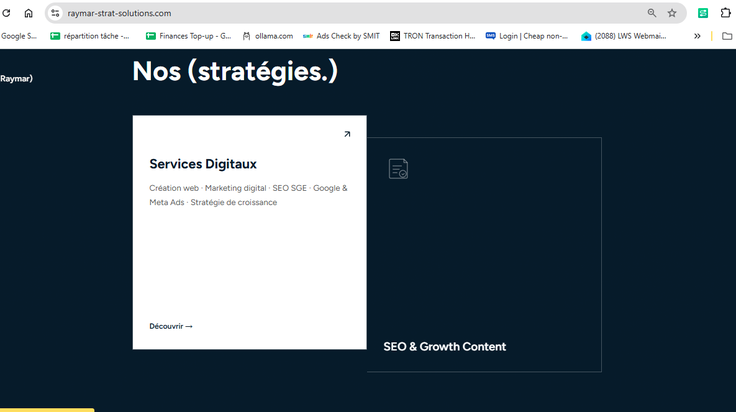Click the Découvrir link
The height and width of the screenshot is (412, 736).
tap(171, 326)
